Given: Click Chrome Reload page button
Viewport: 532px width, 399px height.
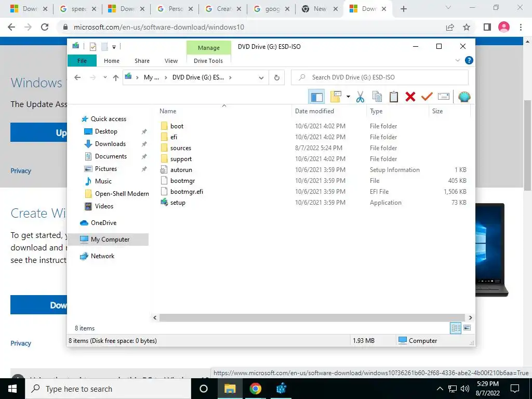Looking at the screenshot, I should coord(45,27).
